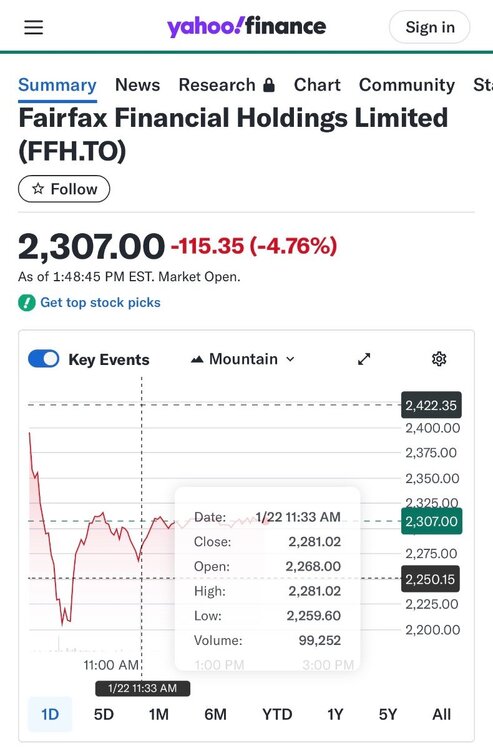Open chart settings gear

(438, 359)
